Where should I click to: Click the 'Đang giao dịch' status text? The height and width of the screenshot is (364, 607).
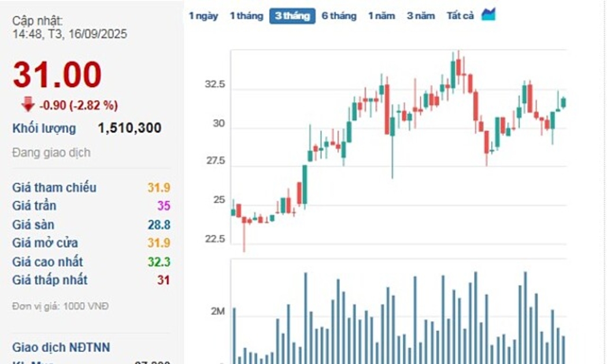click(x=51, y=153)
